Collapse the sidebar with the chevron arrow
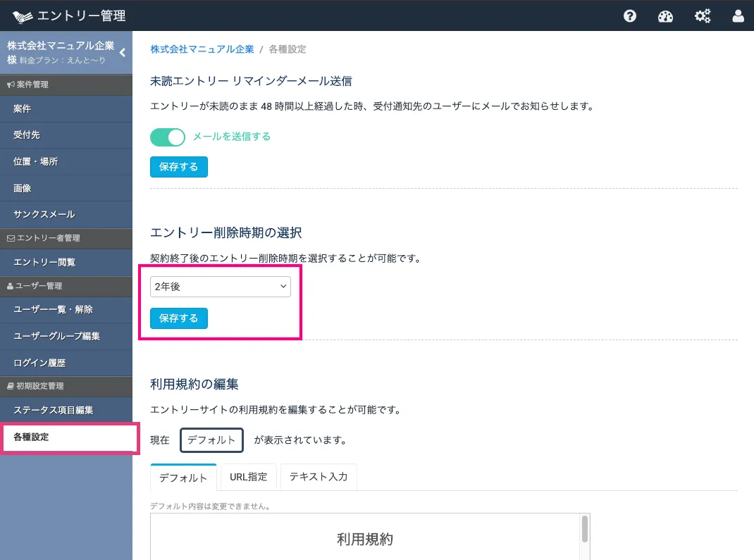 (x=121, y=51)
